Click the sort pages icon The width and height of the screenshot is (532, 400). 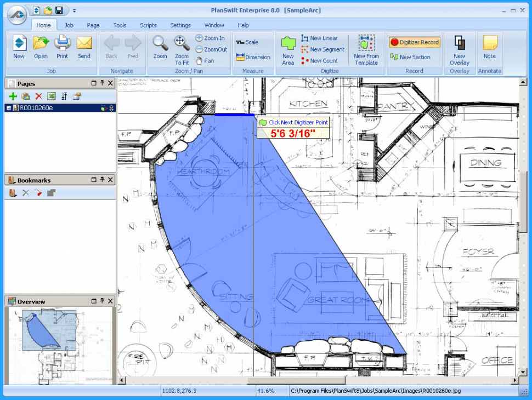(x=64, y=96)
